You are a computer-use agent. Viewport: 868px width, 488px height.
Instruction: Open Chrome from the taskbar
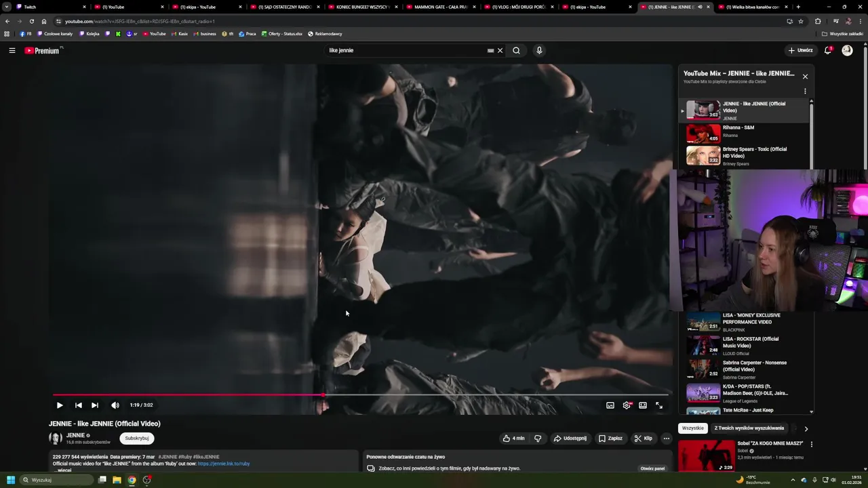[132, 480]
